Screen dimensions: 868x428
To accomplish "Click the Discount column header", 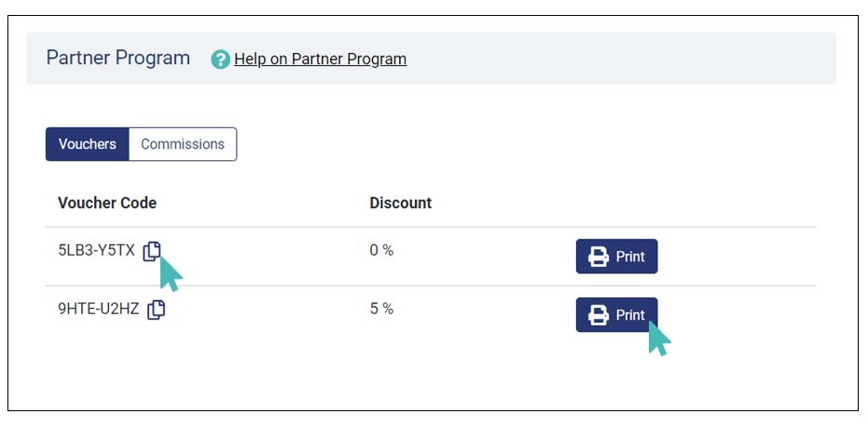I will coord(401,202).
